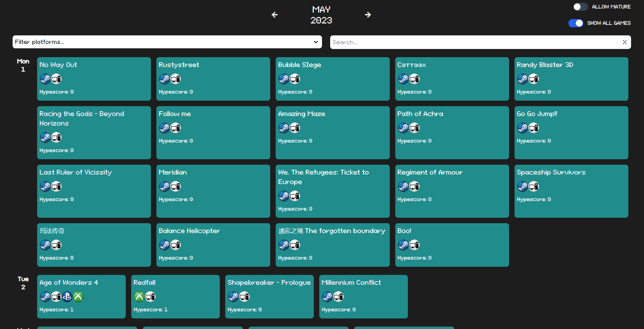Open the Rustystreet game title
This screenshot has width=644, height=329.
179,65
